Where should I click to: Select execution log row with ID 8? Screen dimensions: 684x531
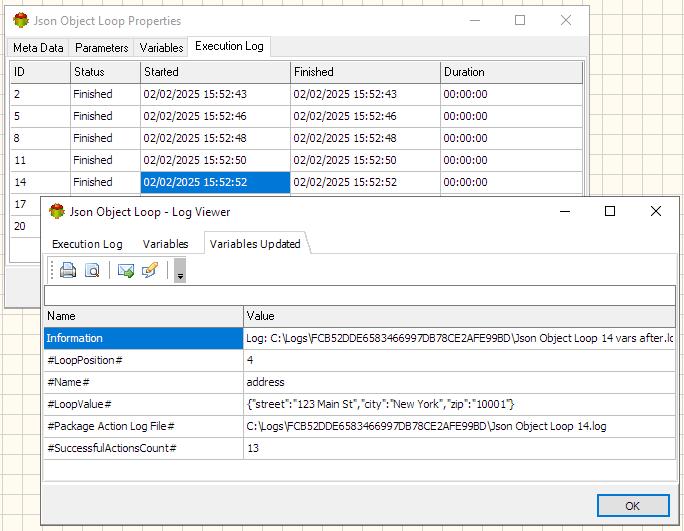(296, 138)
